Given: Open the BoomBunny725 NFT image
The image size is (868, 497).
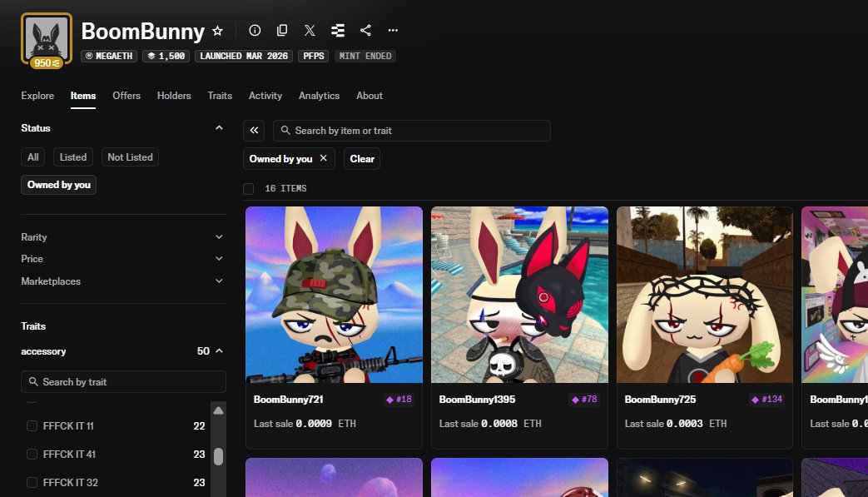Looking at the screenshot, I should [705, 295].
